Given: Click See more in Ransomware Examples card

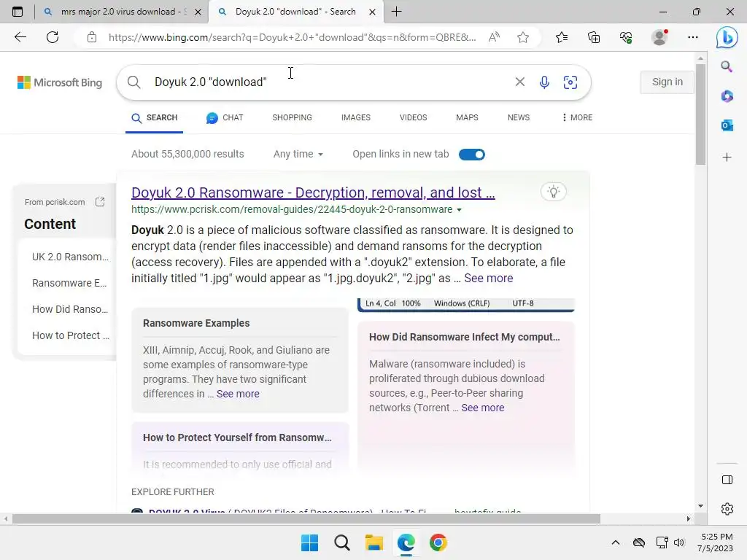Looking at the screenshot, I should click(238, 394).
